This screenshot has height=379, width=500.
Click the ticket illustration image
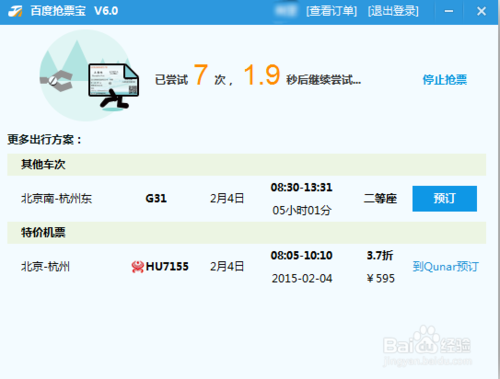(x=89, y=76)
